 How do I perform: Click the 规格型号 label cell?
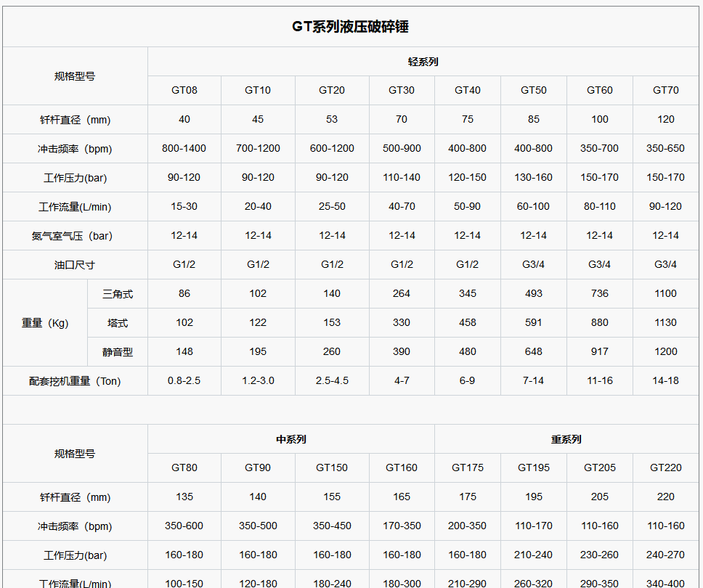[75, 75]
